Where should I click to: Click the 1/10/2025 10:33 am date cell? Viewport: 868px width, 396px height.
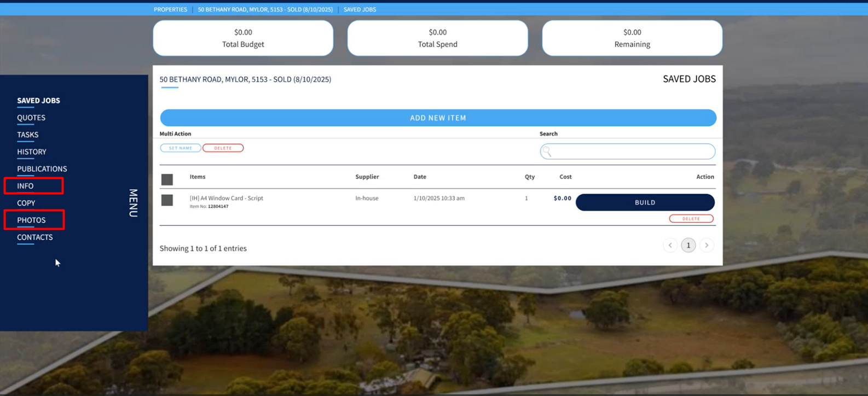click(439, 198)
